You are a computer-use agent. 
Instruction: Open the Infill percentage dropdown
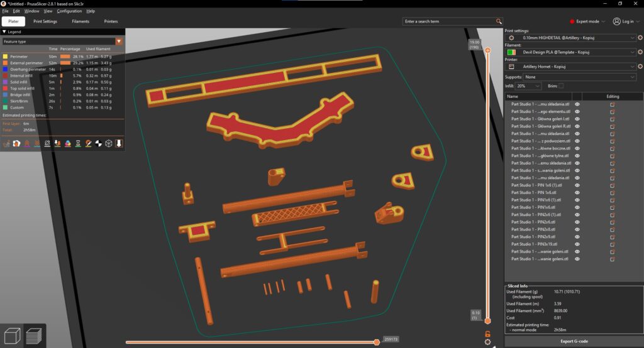528,86
